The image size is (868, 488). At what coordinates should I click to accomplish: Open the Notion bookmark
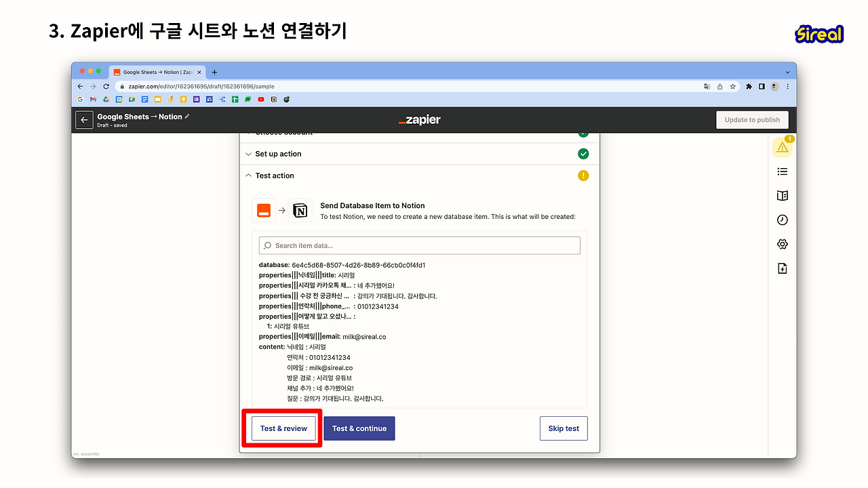(x=274, y=99)
